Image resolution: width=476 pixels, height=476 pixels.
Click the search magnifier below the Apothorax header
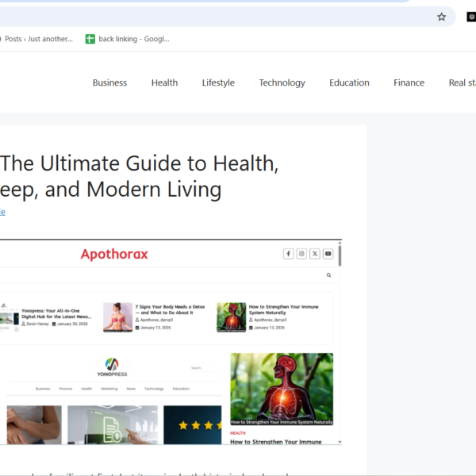pos(328,275)
